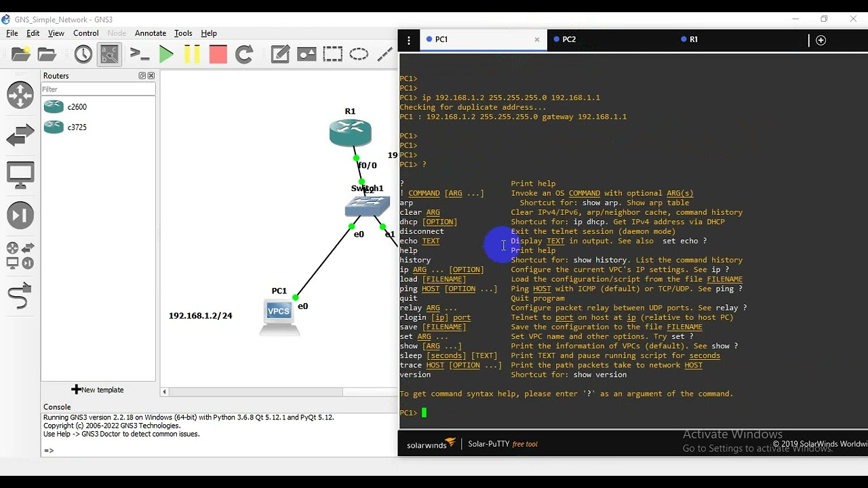Image resolution: width=868 pixels, height=488 pixels.
Task: Select the Draw line tool
Action: 385,54
